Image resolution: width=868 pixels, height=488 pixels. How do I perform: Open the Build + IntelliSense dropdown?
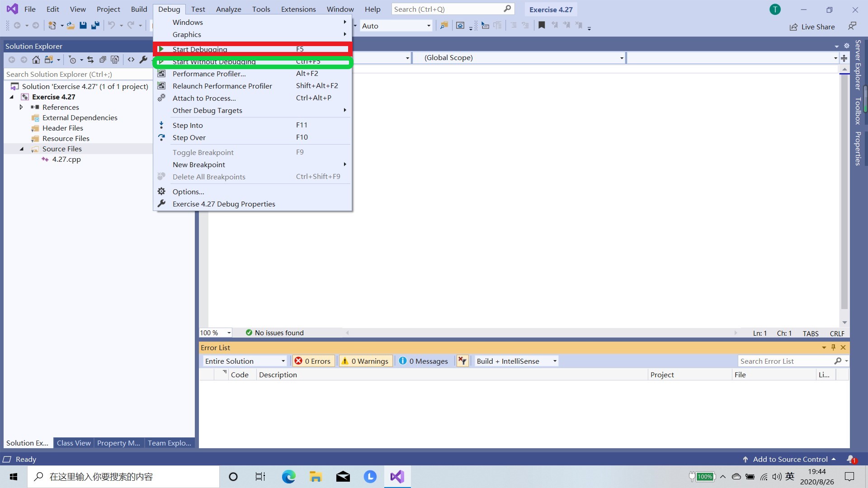pos(515,361)
